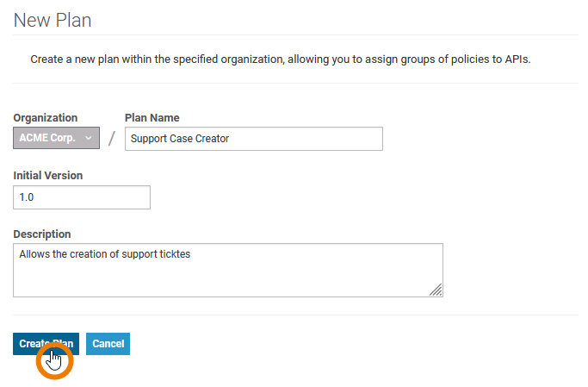The height and width of the screenshot is (387, 588).
Task: Click the ACME Corp. text in selector
Action: tap(47, 138)
